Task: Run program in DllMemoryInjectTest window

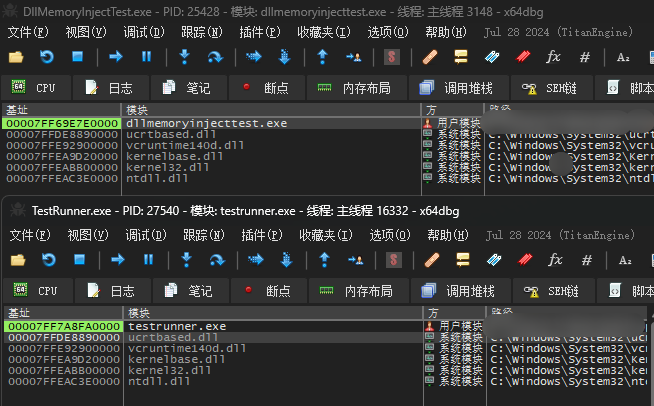Action: 116,57
